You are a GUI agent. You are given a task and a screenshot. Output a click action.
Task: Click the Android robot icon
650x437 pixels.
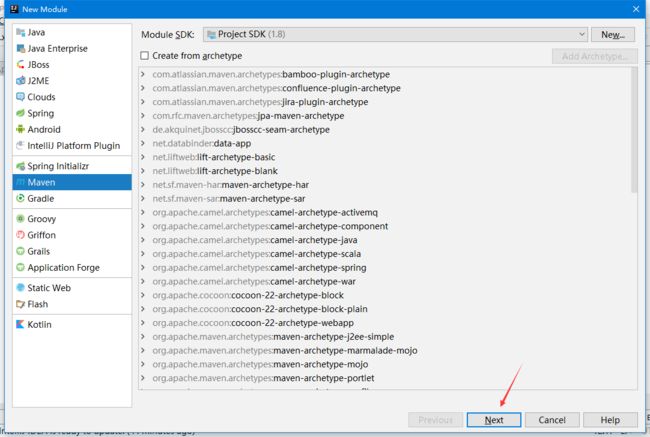[x=20, y=129]
